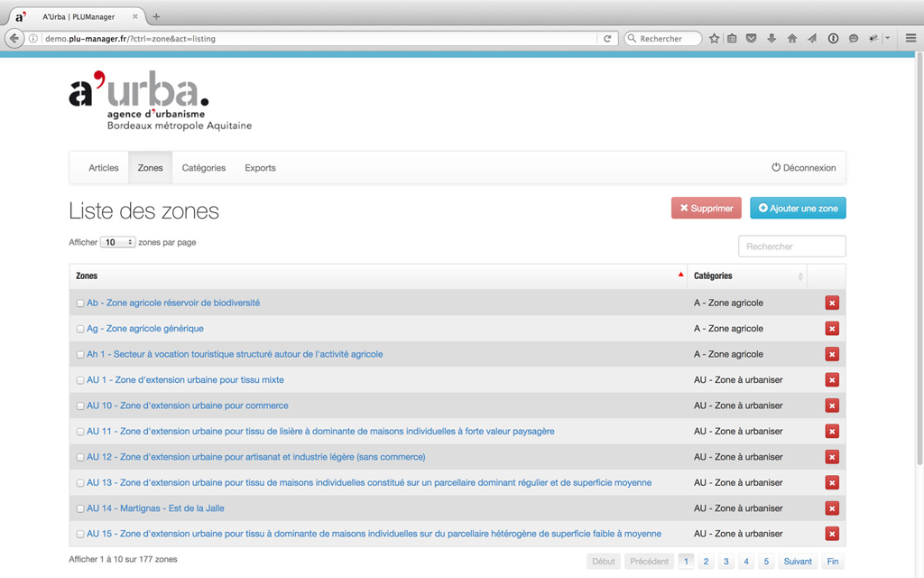924x578 pixels.
Task: Click the Précédent pagination button
Action: point(650,562)
